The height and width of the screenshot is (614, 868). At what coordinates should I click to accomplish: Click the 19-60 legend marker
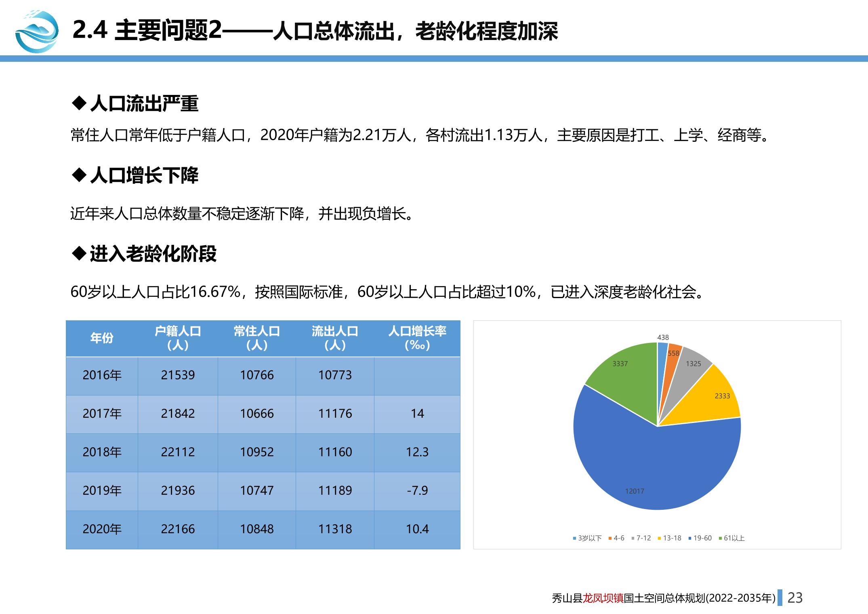coord(690,538)
